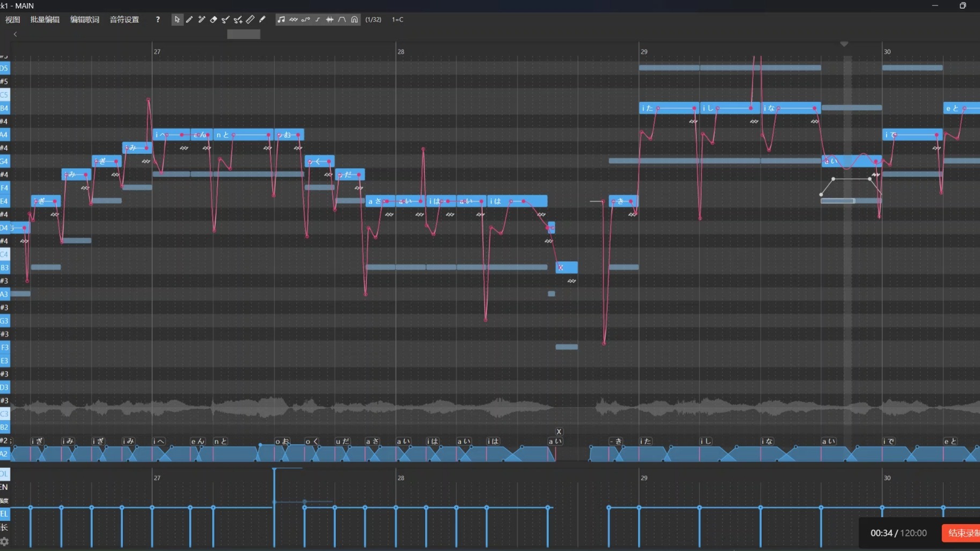Image resolution: width=980 pixels, height=551 pixels.
Task: Click the 'u だ' phoneme label
Action: pos(343,441)
